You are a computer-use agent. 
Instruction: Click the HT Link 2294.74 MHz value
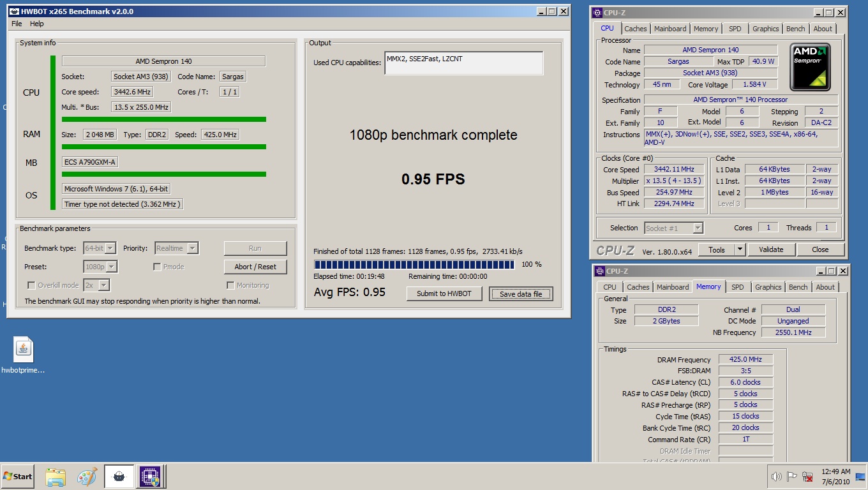click(x=674, y=204)
